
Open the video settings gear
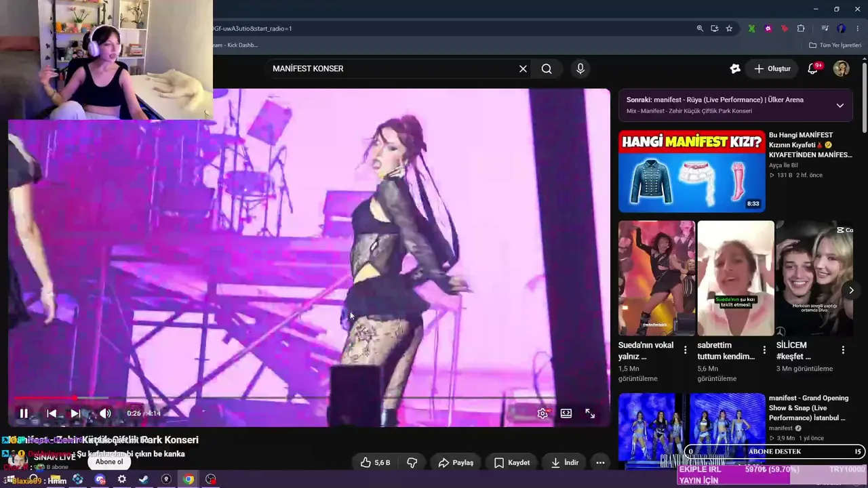(542, 413)
